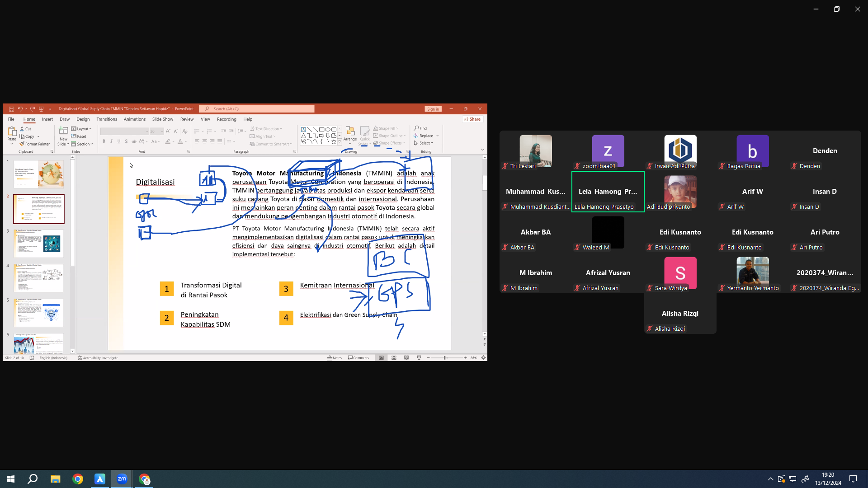Expand the Layout dropdown
The image size is (868, 488).
[x=81, y=129]
